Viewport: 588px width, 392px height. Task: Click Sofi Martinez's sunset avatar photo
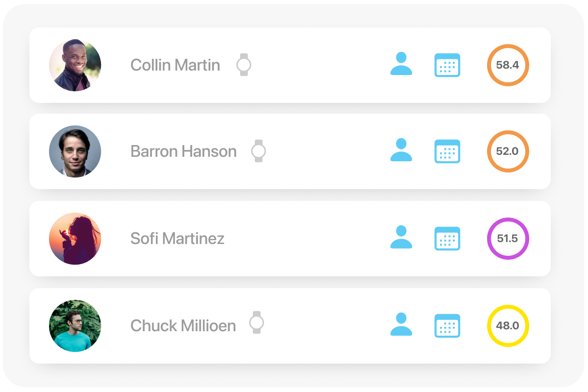pyautogui.click(x=75, y=239)
